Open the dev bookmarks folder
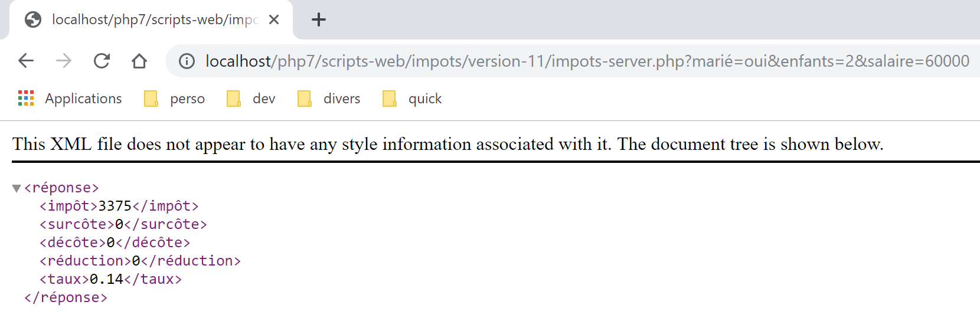 251,99
